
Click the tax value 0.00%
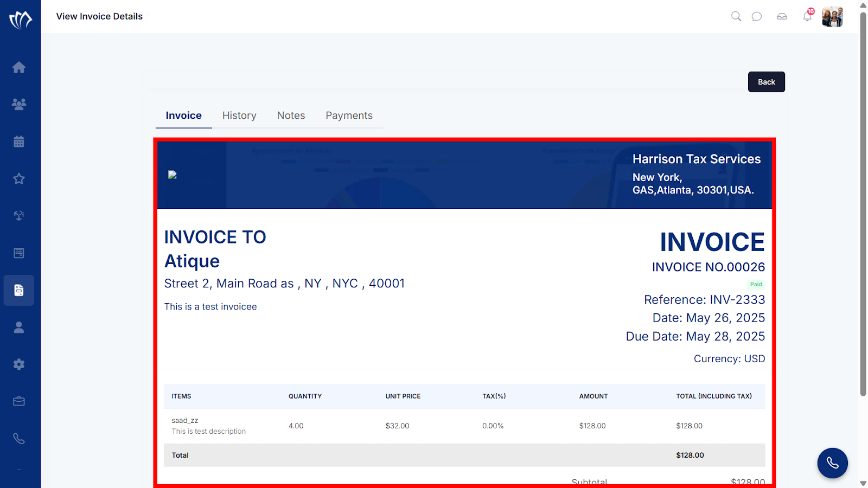(493, 426)
